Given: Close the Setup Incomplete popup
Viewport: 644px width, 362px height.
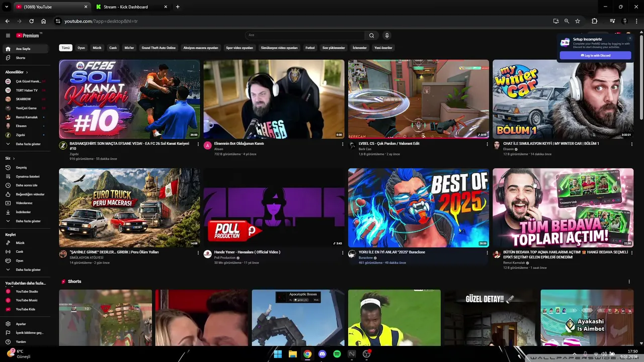Looking at the screenshot, I should pos(629,38).
